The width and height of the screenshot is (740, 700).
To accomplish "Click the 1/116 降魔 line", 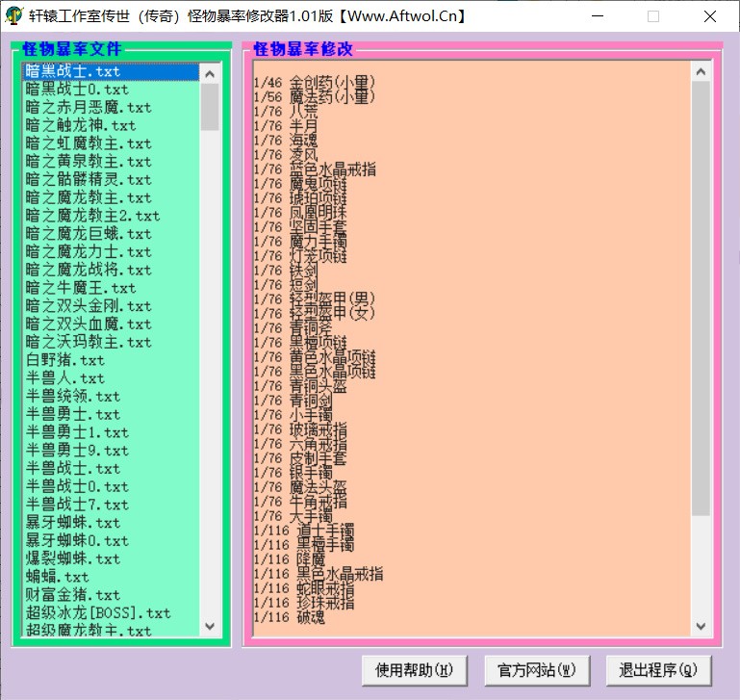I will (290, 560).
